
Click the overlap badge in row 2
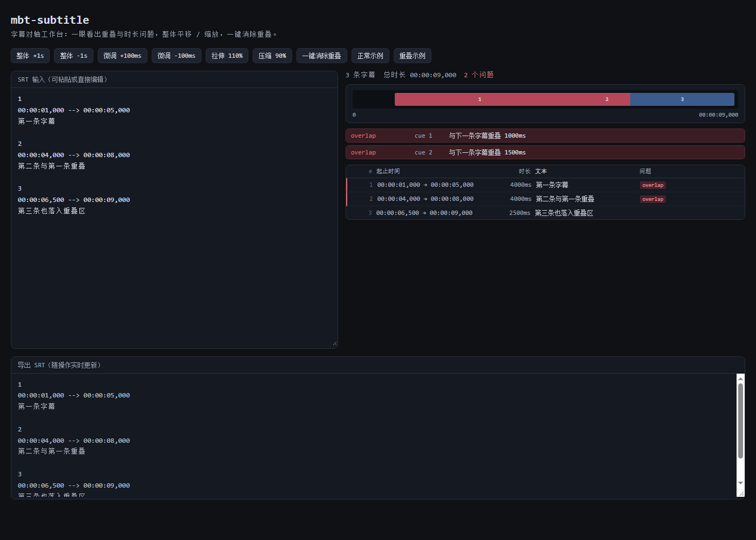(x=653, y=199)
